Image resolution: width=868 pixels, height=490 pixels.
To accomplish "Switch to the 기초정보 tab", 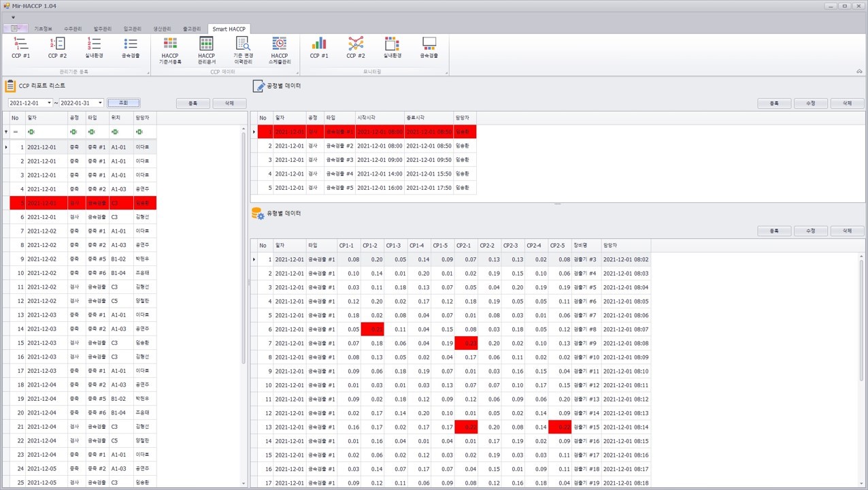I will [44, 29].
